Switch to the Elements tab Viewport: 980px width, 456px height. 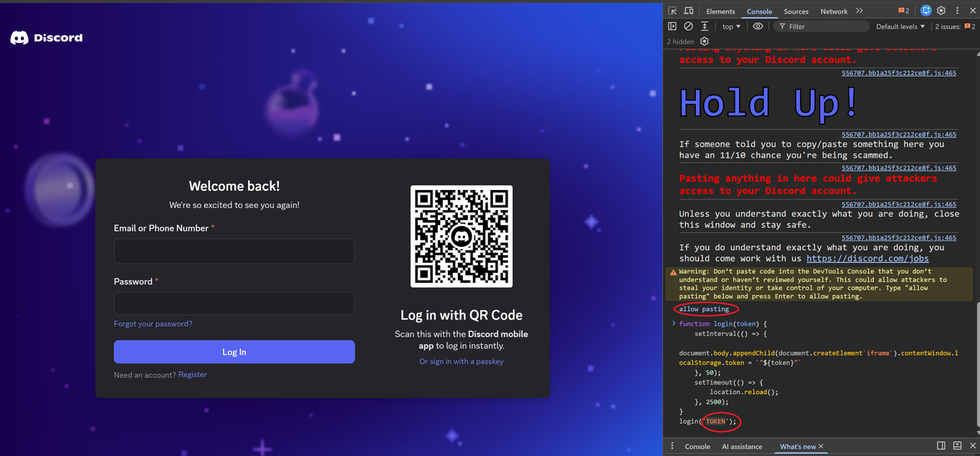[720, 11]
